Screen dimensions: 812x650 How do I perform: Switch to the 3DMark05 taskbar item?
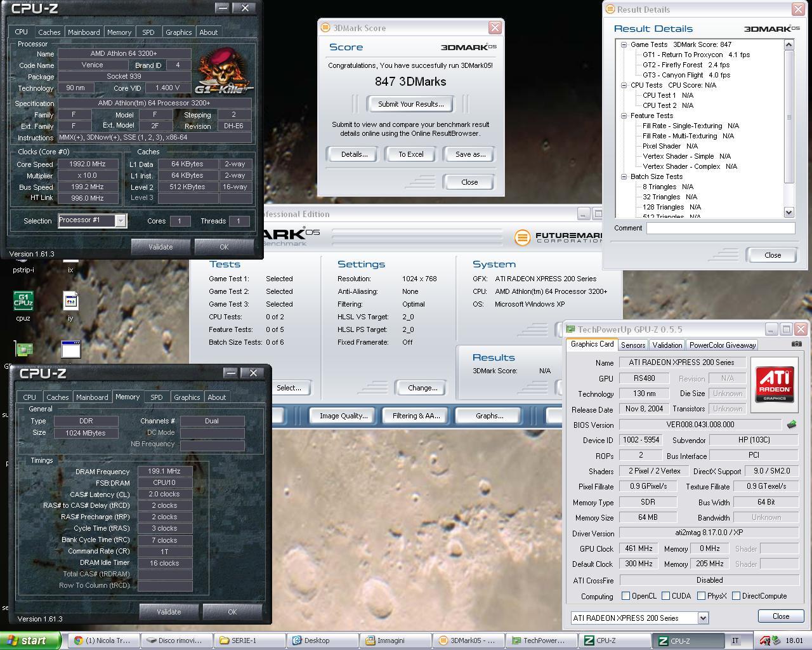(x=469, y=640)
